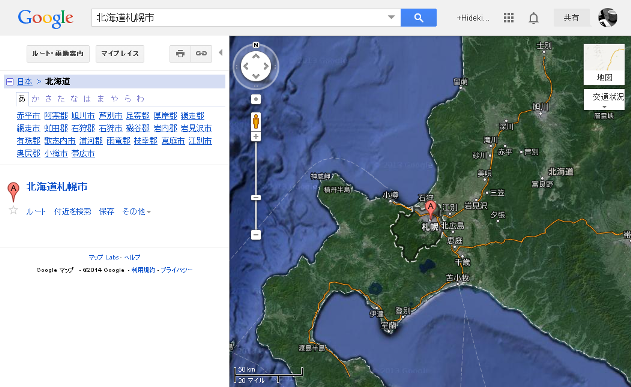Reset compass to north with N

click(x=256, y=45)
